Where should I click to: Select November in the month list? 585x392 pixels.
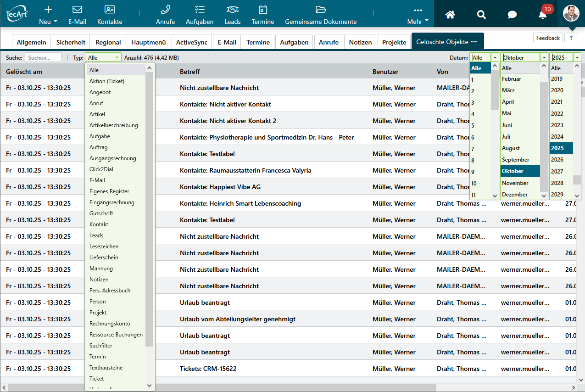tap(515, 183)
